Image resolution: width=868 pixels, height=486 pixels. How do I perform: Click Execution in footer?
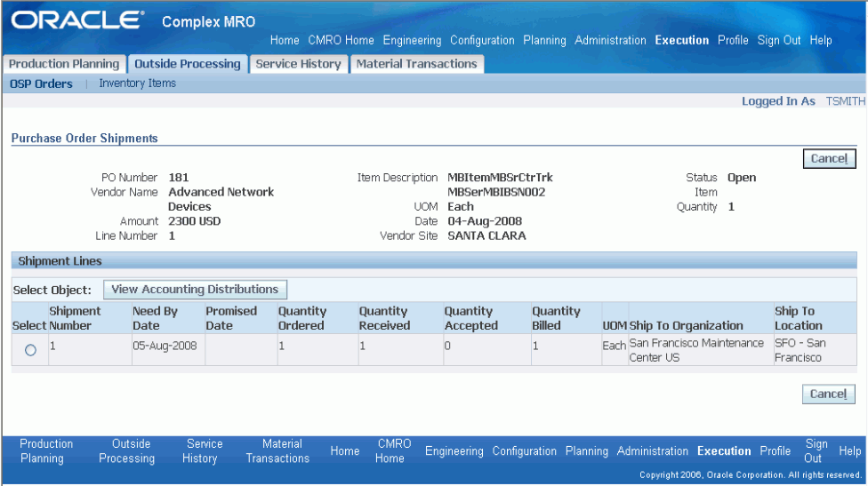click(x=724, y=451)
